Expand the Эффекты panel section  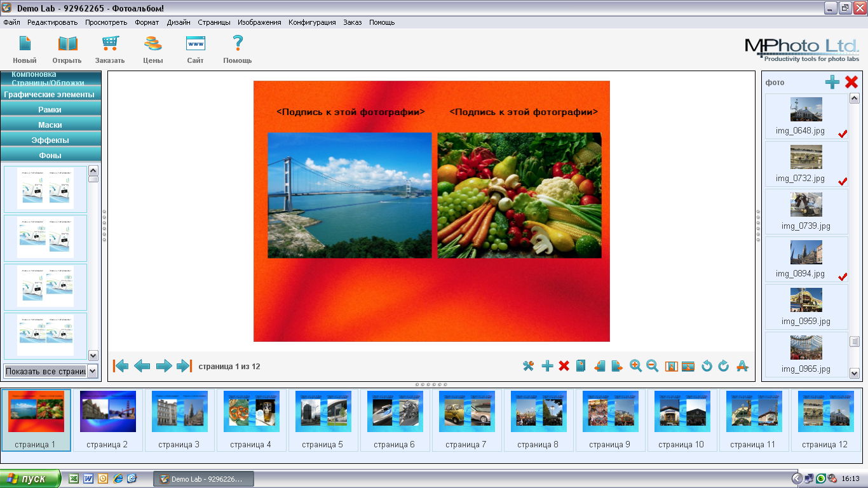[x=50, y=140]
